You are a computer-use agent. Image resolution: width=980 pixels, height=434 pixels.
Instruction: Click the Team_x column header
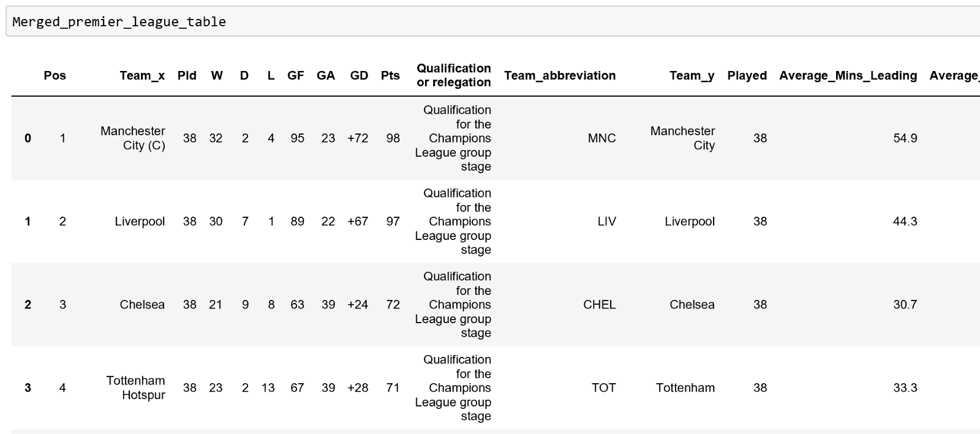[x=142, y=76]
